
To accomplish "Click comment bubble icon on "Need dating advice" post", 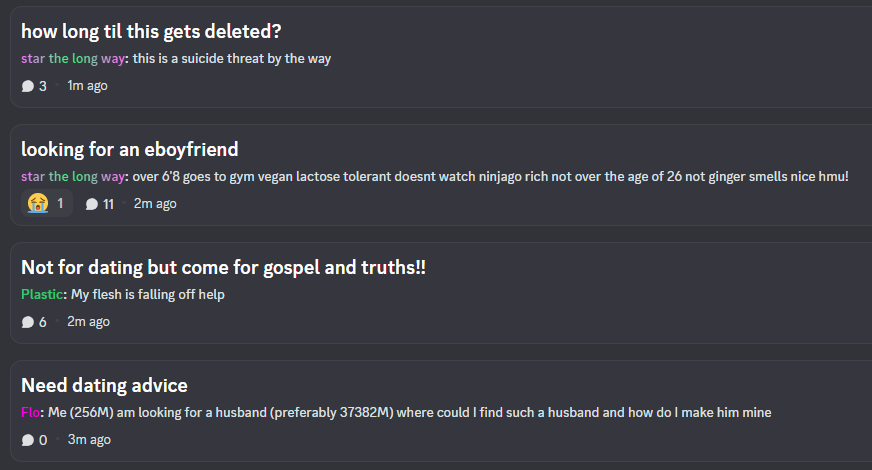I will (x=28, y=440).
